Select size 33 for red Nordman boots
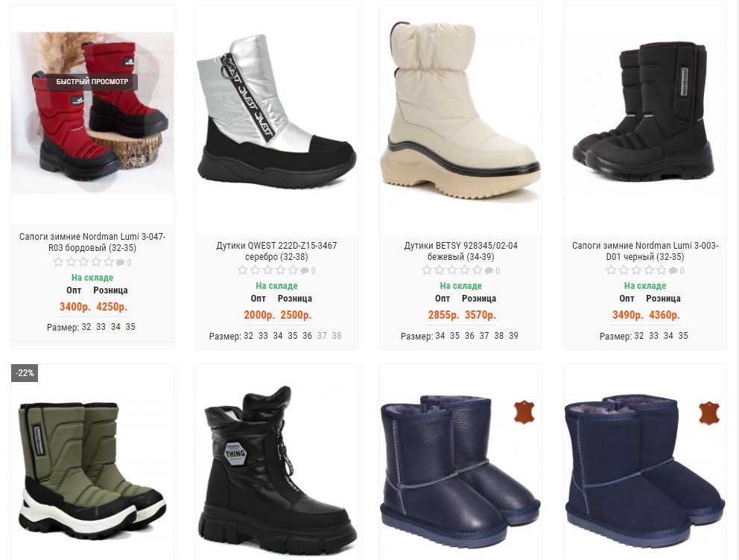The height and width of the screenshot is (560, 739). tap(101, 327)
